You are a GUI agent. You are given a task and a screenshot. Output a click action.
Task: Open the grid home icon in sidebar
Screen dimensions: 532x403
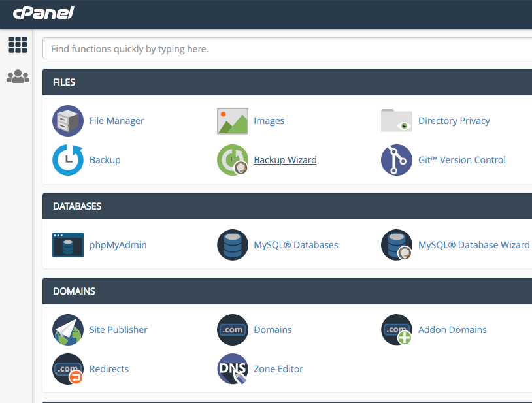click(18, 44)
